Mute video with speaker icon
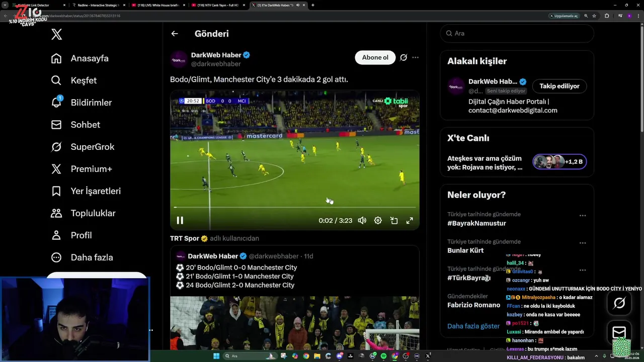This screenshot has height=362, width=644. (362, 220)
